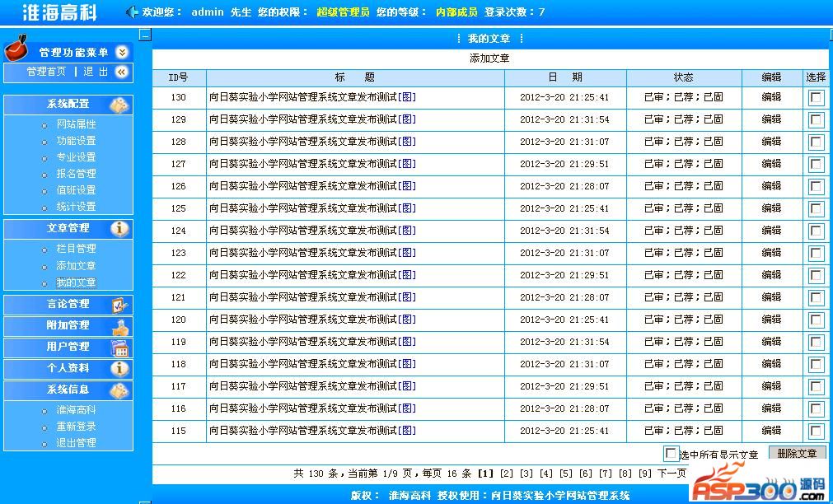Click the info icon beside 文章管理
Image resolution: width=833 pixels, height=504 pixels.
[119, 228]
